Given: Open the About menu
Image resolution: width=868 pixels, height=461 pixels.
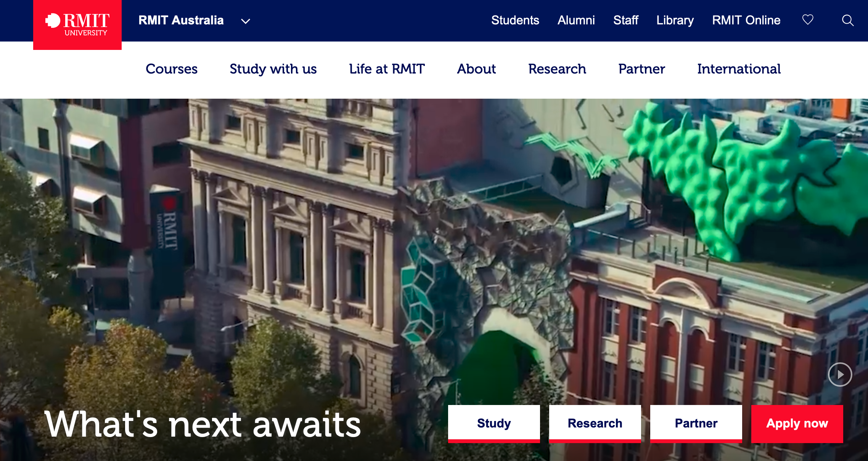Looking at the screenshot, I should tap(476, 69).
